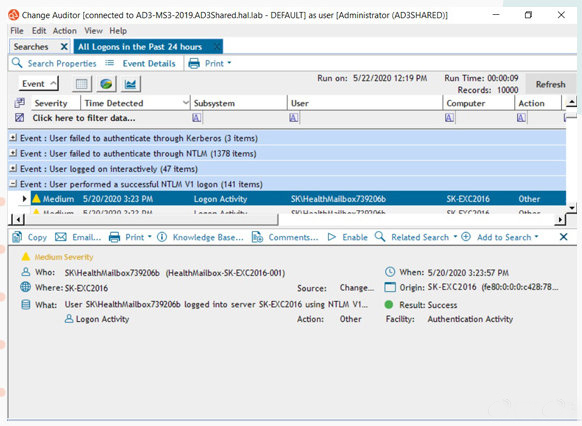Open the Help menu
Image resolution: width=582 pixels, height=426 pixels.
point(118,31)
